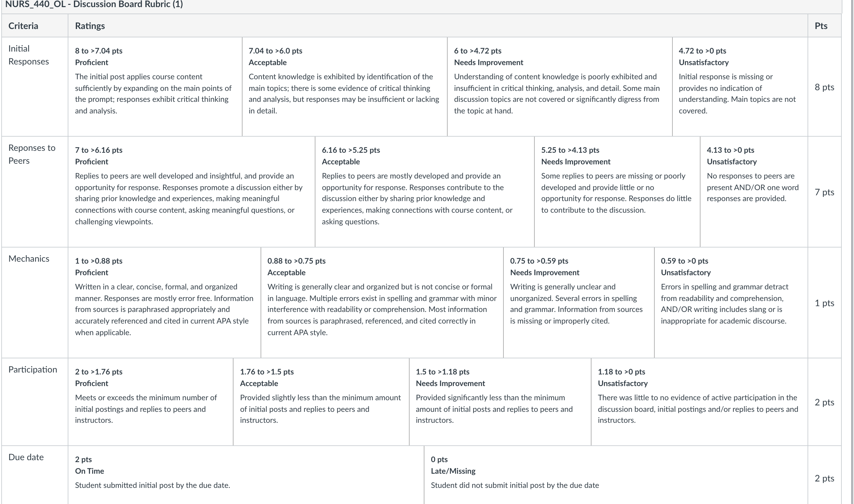Select Proficient rating for Reponses to Peers

[191, 191]
